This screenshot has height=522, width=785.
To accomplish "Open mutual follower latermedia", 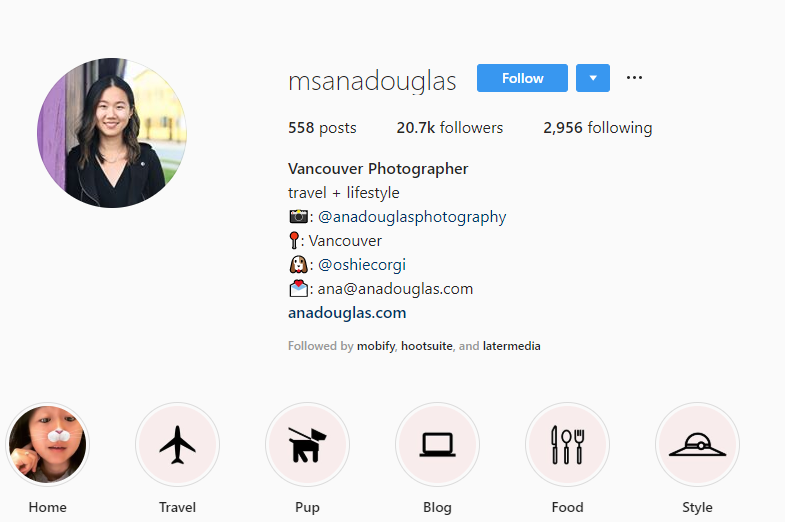I will [512, 346].
